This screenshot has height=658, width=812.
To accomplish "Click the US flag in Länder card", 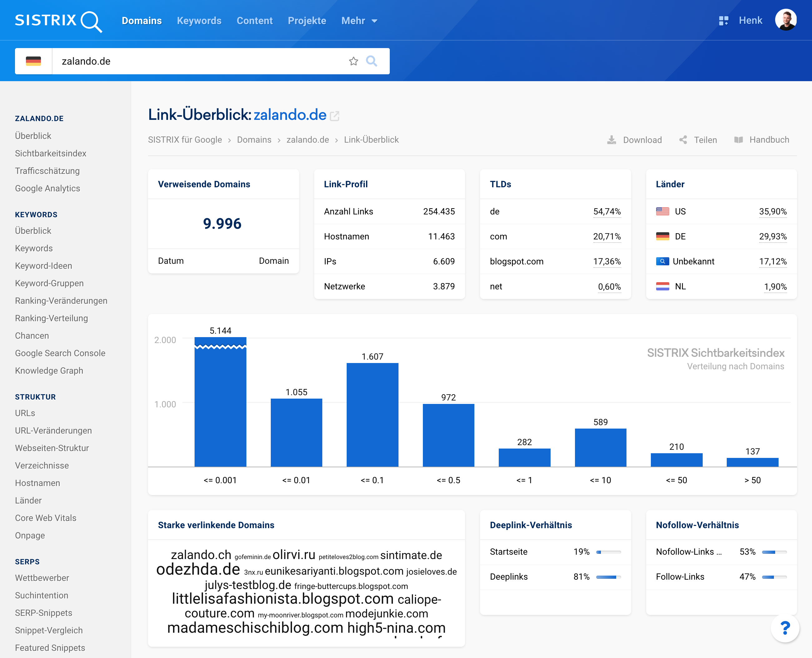I will pos(663,212).
